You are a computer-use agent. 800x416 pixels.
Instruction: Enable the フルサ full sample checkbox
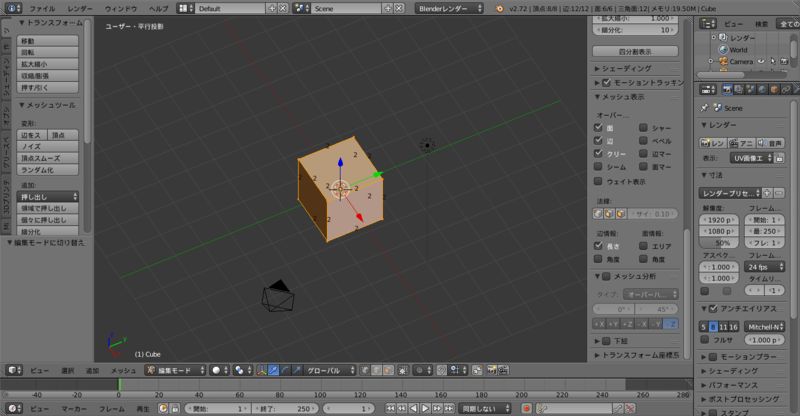[705, 339]
